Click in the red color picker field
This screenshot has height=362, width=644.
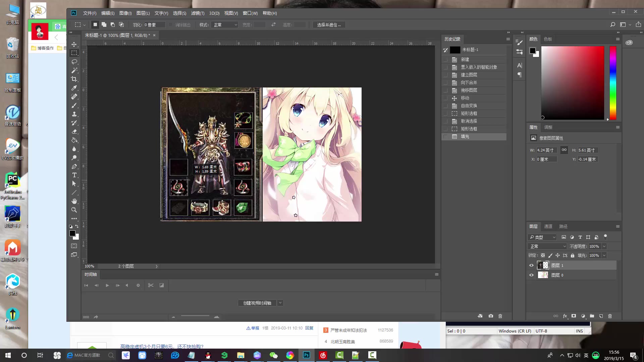[573, 83]
